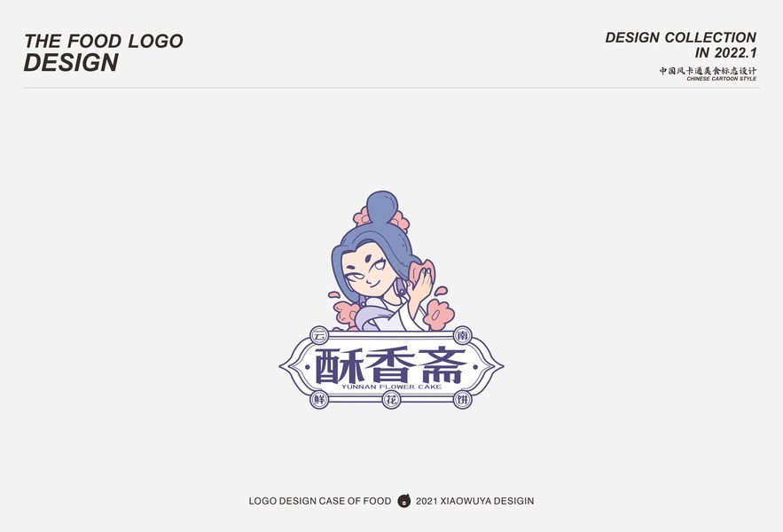
Task: Click the 酥香斋 brand name text
Action: [390, 365]
